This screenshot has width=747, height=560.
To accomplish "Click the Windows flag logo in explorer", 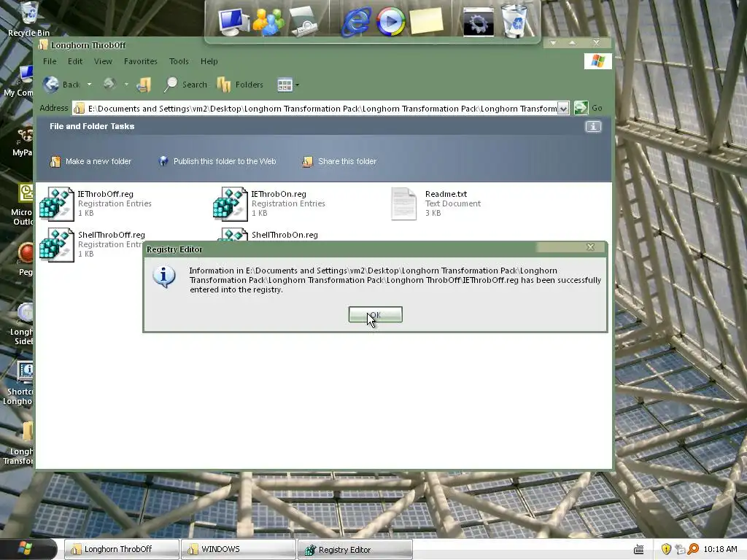I will [x=598, y=61].
